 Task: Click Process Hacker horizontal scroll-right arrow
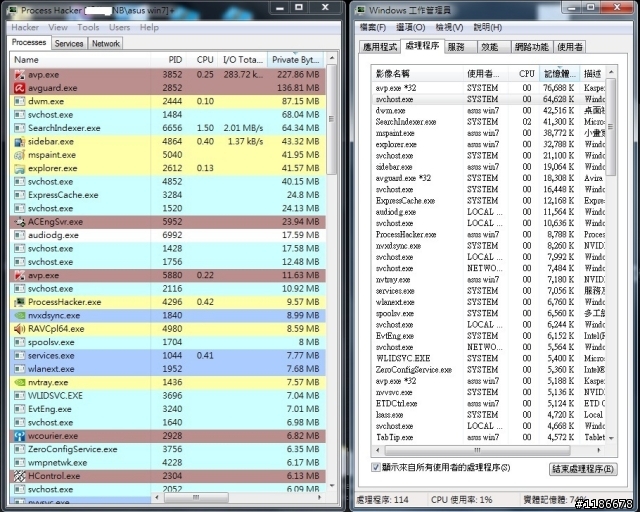319,497
